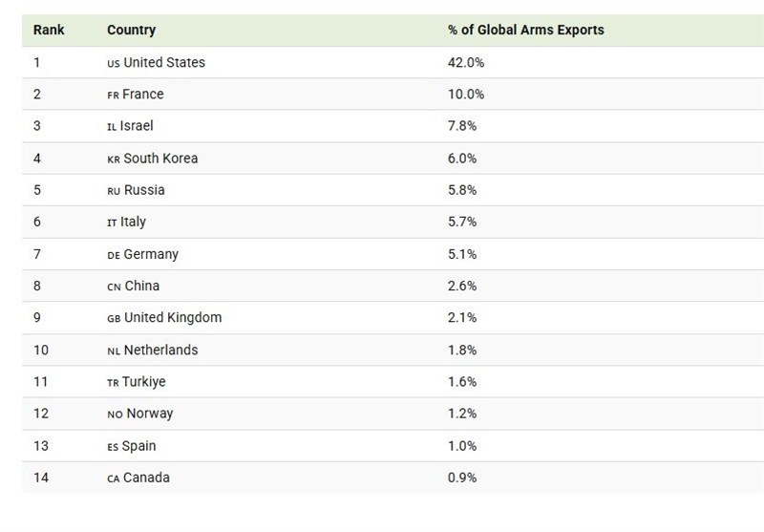
Task: Sort by the Country column header
Action: click(131, 30)
